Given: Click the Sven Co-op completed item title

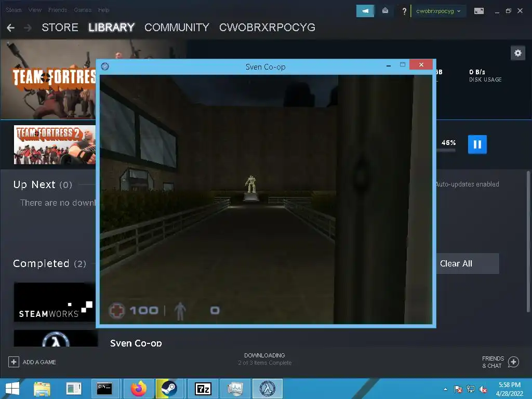Looking at the screenshot, I should coord(136,343).
